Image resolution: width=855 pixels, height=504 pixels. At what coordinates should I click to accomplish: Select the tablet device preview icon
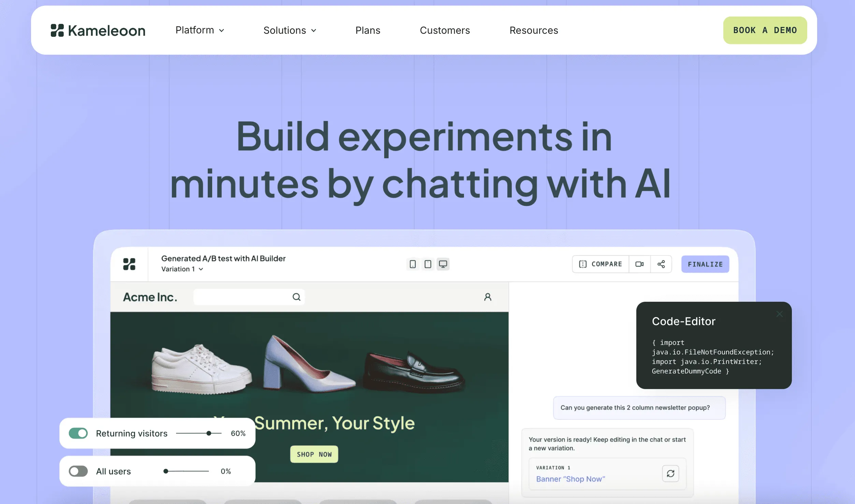[427, 264]
